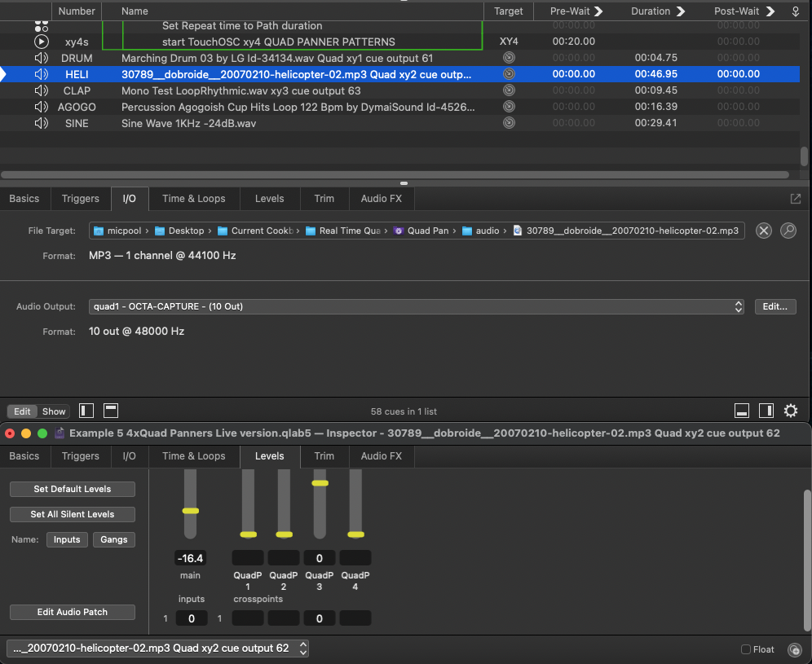Enable the Float checkbox
Screen dimensions: 812x664
[x=745, y=649]
